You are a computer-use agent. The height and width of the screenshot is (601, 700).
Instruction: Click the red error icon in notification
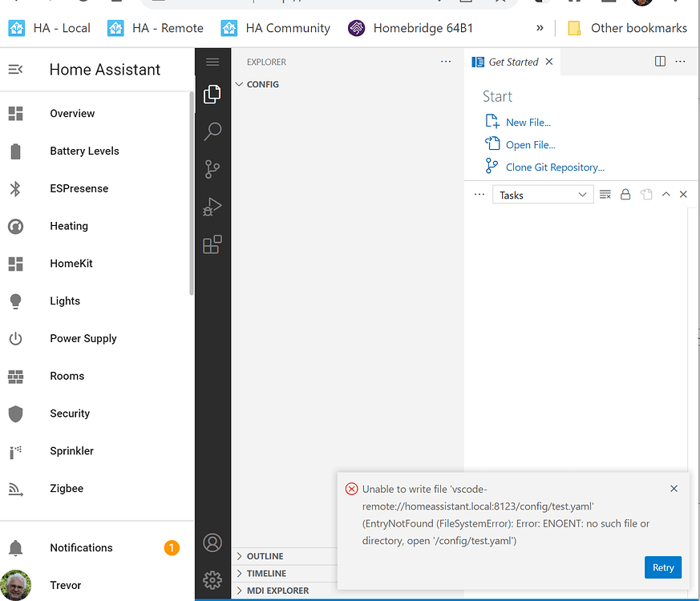(352, 489)
